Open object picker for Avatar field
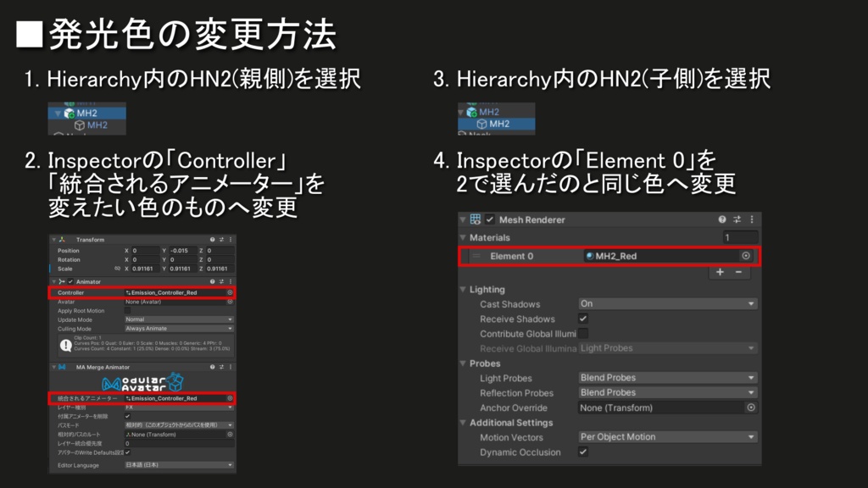 (230, 302)
